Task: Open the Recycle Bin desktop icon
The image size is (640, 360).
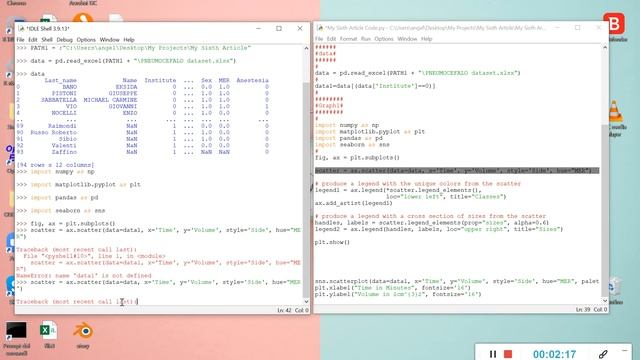Action: [615, 287]
